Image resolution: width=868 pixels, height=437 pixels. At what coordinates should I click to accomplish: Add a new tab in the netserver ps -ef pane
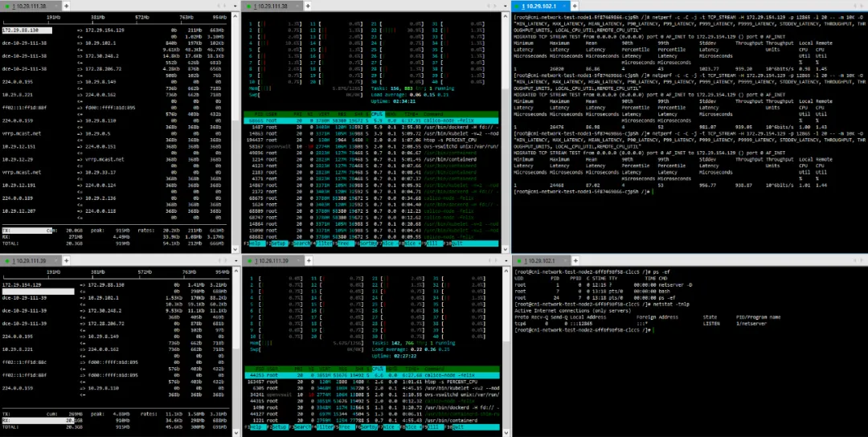pos(574,260)
